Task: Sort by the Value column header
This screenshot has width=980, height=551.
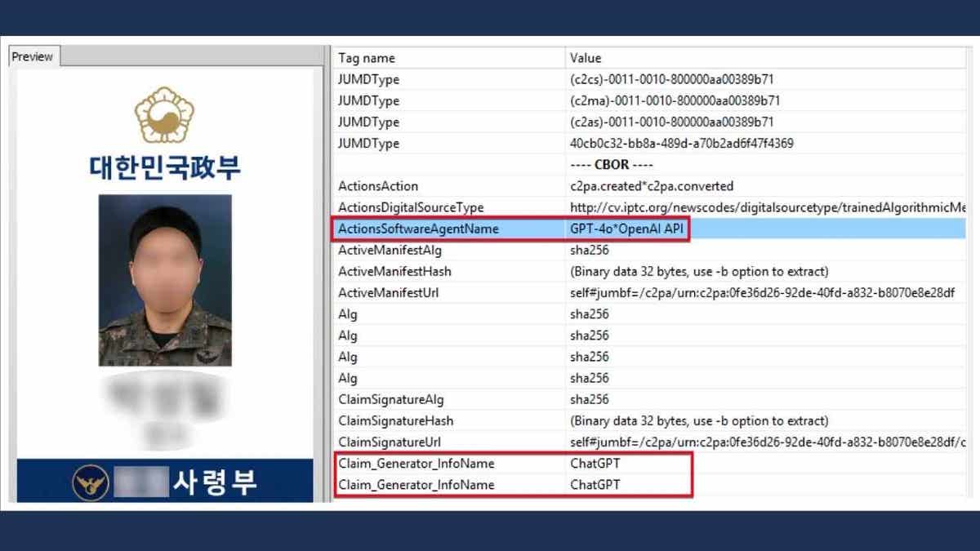Action: tap(585, 57)
